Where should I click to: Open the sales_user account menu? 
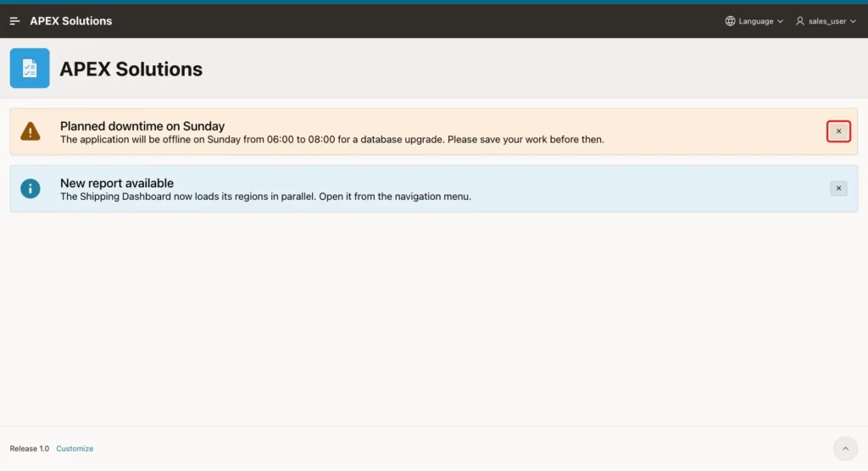pos(826,21)
